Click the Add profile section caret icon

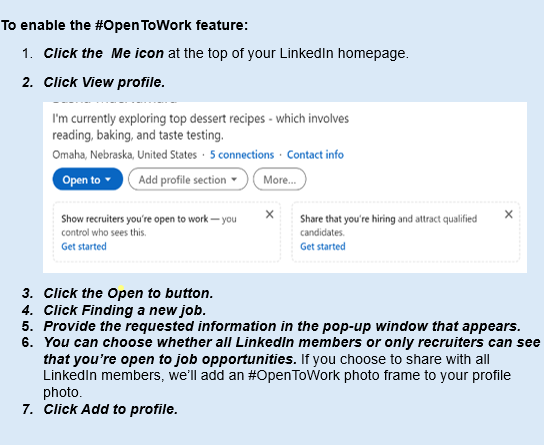click(234, 179)
